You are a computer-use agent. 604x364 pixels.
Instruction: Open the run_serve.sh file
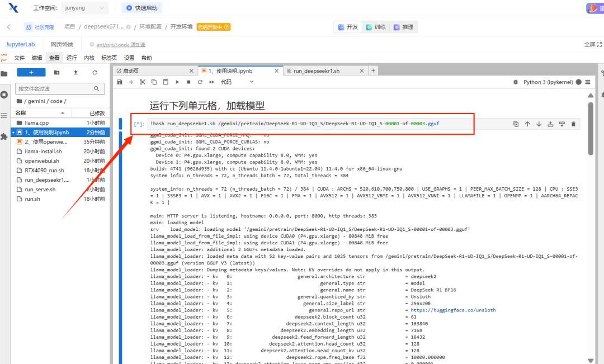(60, 190)
